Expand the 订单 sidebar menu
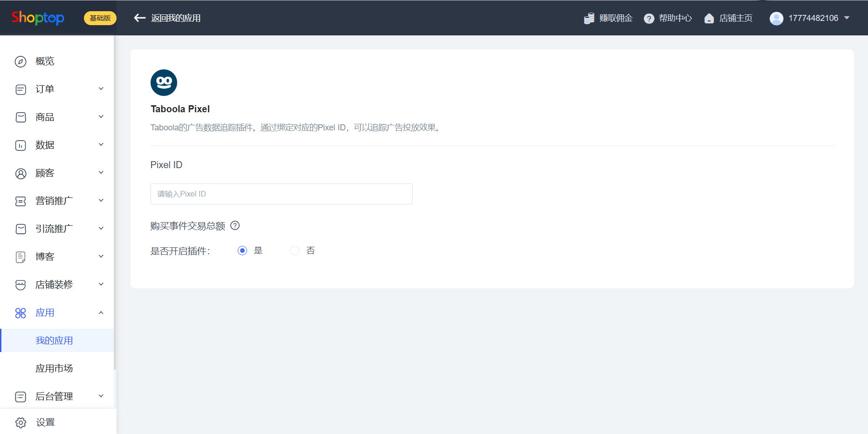This screenshot has width=868, height=434. 101,89
